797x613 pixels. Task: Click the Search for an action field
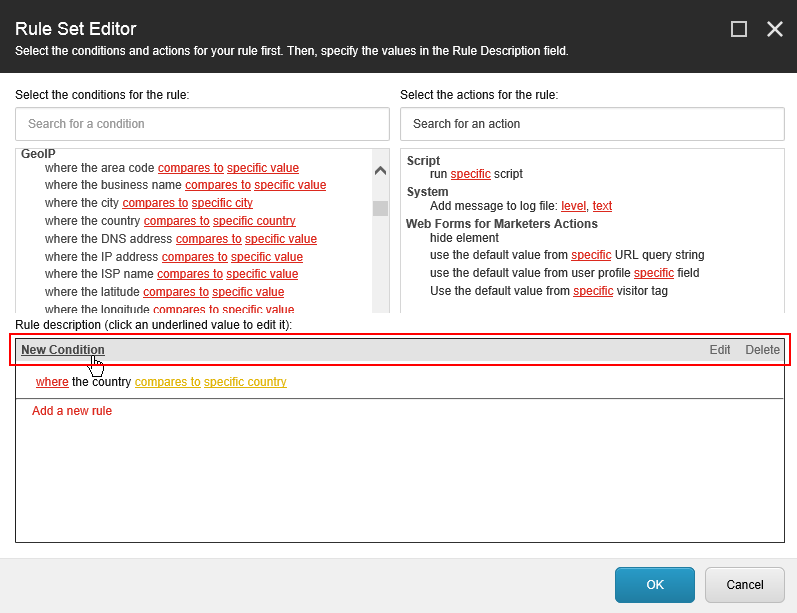click(591, 124)
